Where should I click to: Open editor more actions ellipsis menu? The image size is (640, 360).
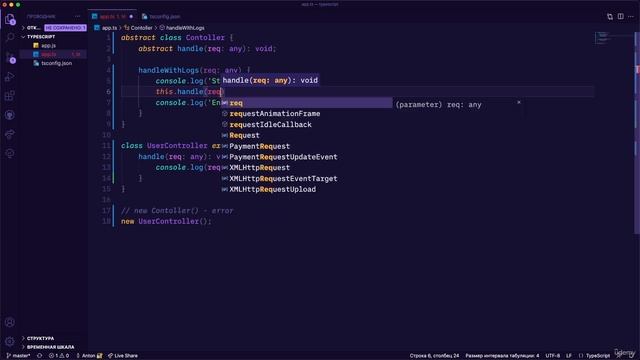coord(631,16)
